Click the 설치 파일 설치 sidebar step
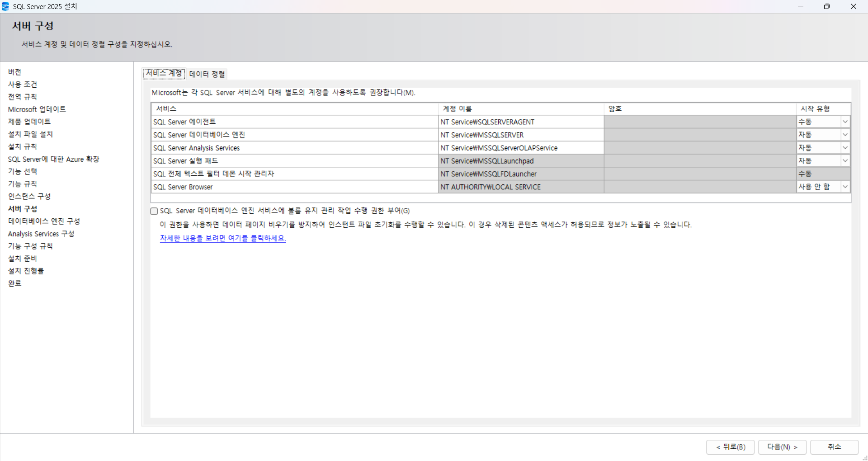Image resolution: width=868 pixels, height=461 pixels. pyautogui.click(x=30, y=134)
